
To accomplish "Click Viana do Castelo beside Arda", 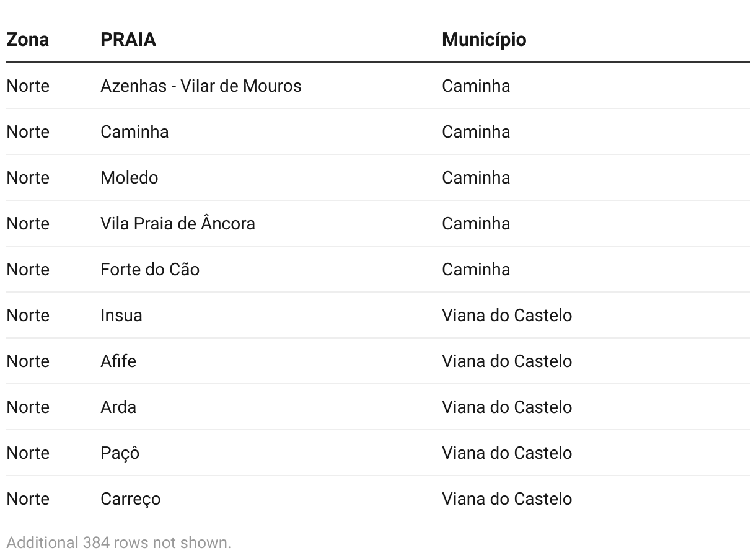I will click(x=507, y=407).
